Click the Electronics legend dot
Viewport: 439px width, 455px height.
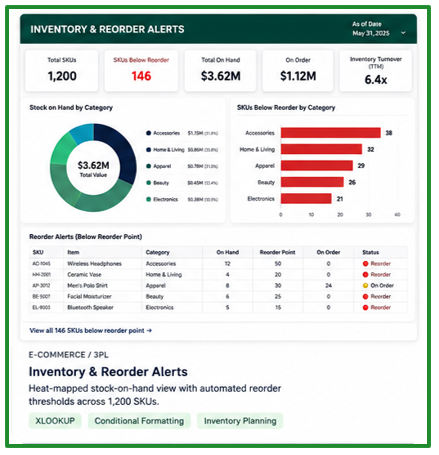point(149,199)
